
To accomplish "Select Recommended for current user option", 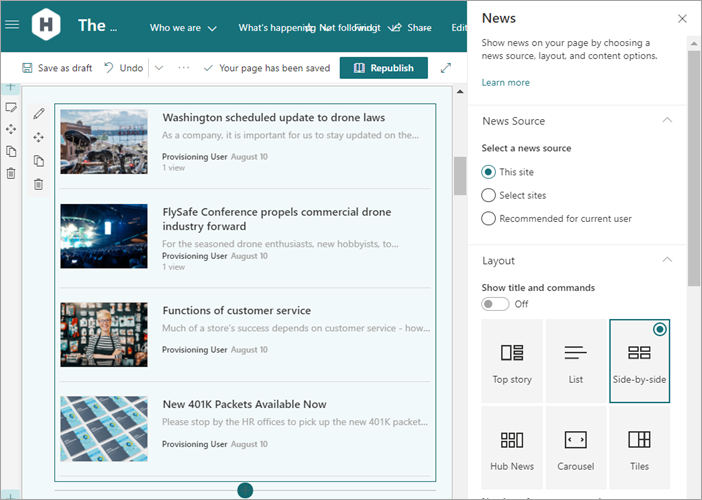I will tap(488, 218).
